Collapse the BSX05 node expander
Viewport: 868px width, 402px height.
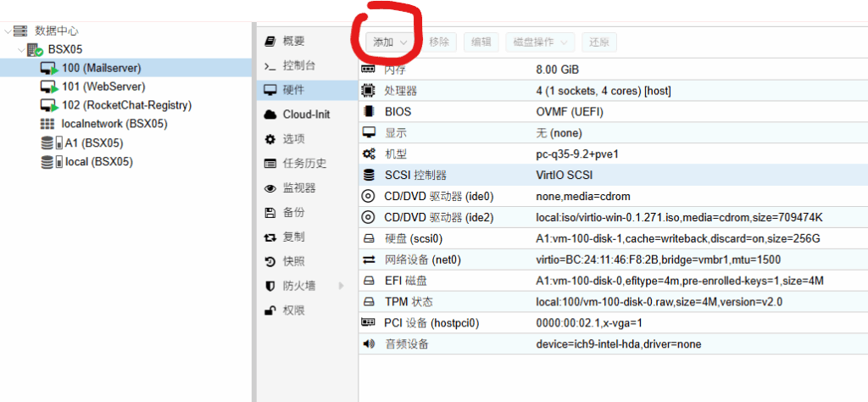point(21,50)
